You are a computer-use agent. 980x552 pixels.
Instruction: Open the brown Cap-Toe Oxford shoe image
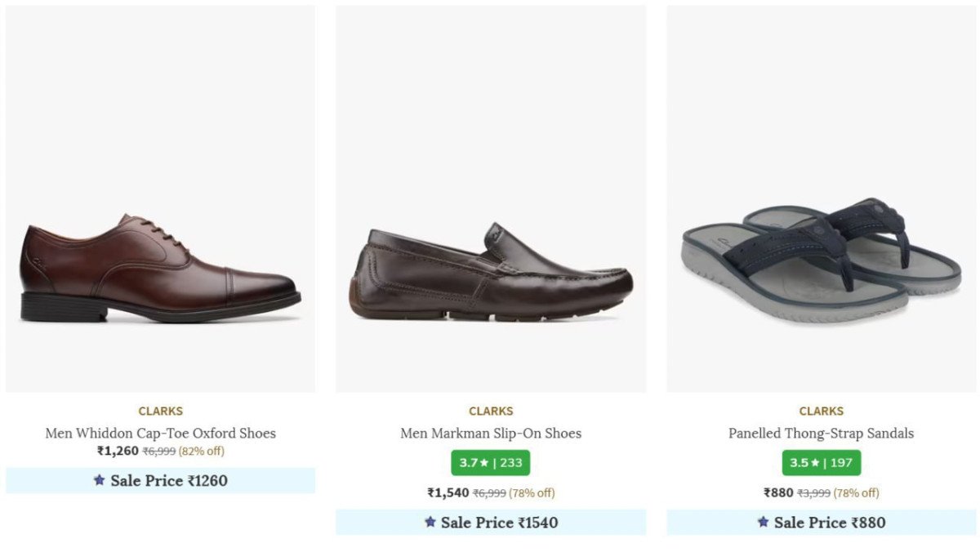(x=160, y=269)
